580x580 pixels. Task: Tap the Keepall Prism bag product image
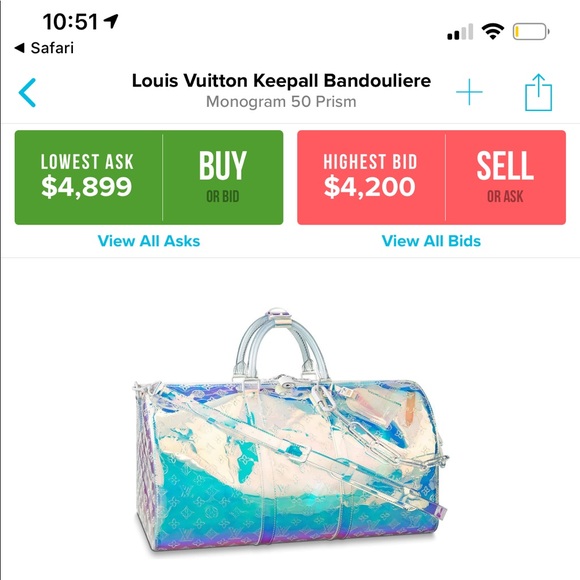290,431
